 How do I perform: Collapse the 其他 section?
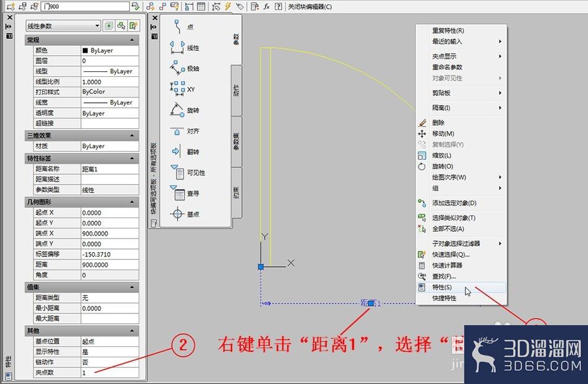(132, 331)
